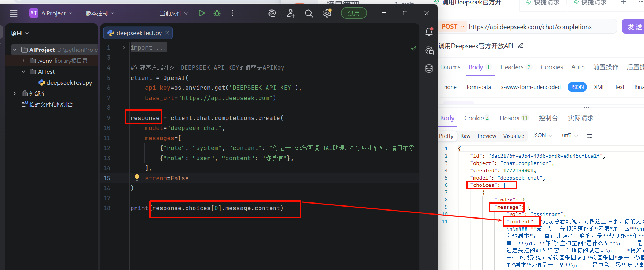Open the add-user Code With Me icon
The height and width of the screenshot is (270, 644).
[291, 13]
